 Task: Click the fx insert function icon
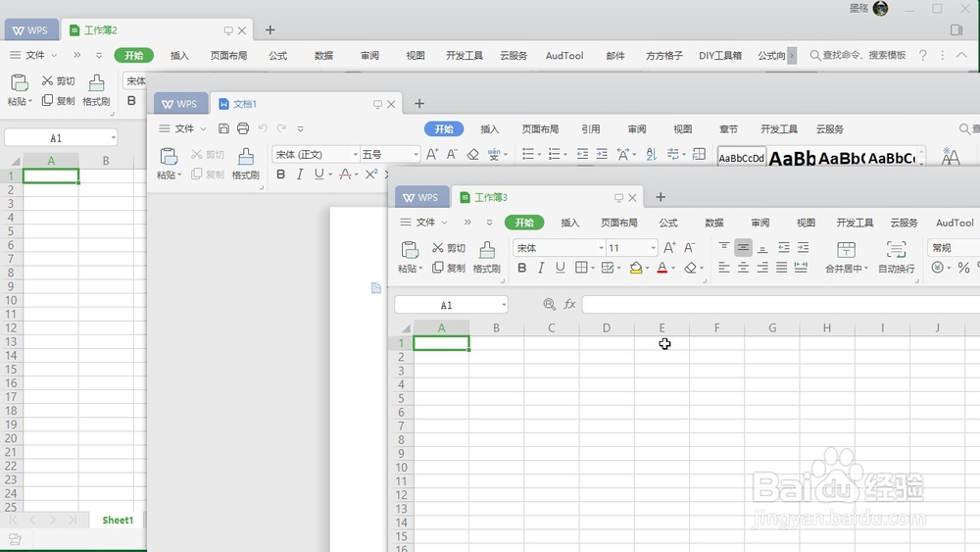click(569, 305)
